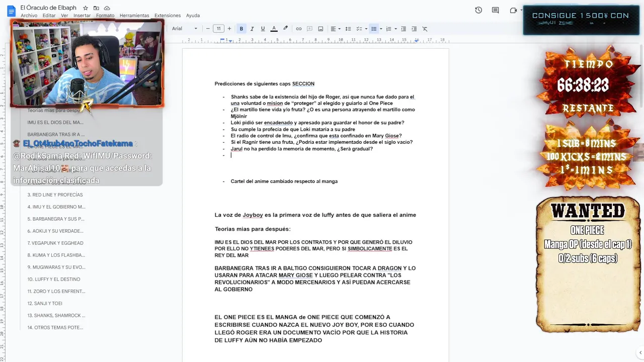Toggle bold formatting
Screen dimensions: 644x362
click(x=241, y=29)
